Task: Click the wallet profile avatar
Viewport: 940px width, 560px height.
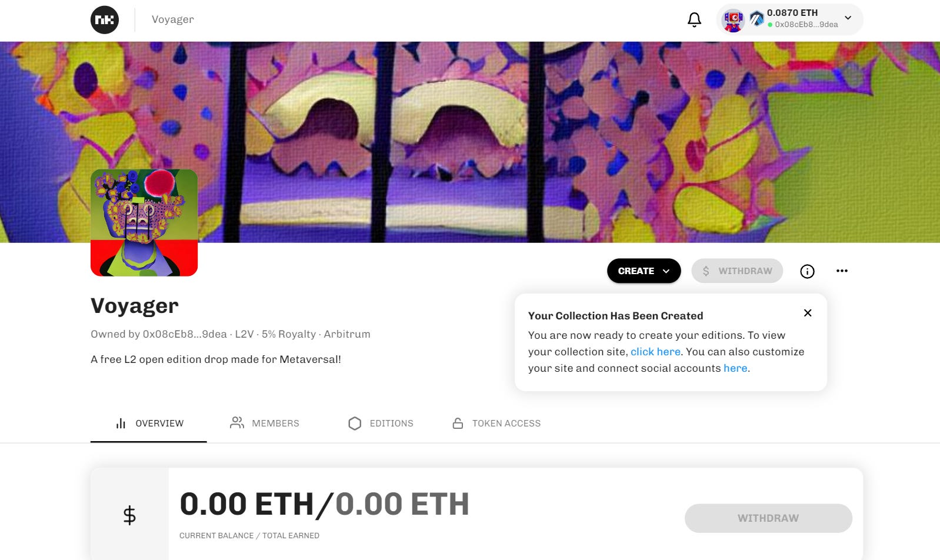Action: [733, 21]
